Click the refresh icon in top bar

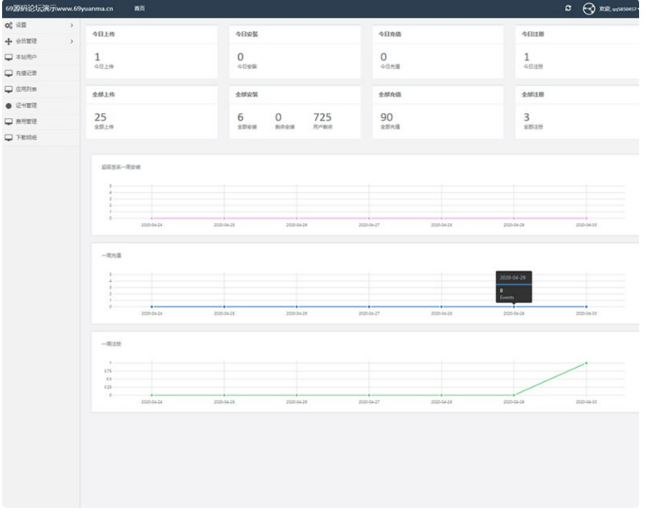pos(568,8)
